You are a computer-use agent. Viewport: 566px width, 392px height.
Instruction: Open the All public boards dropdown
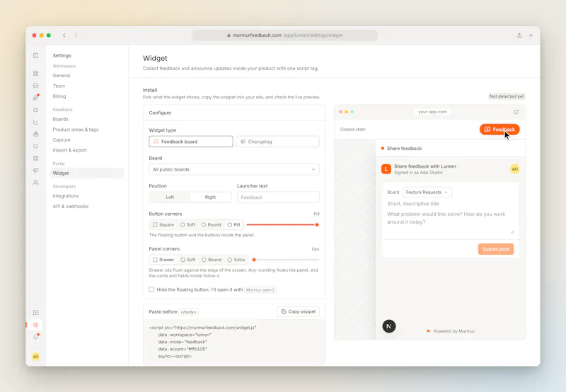pyautogui.click(x=234, y=169)
